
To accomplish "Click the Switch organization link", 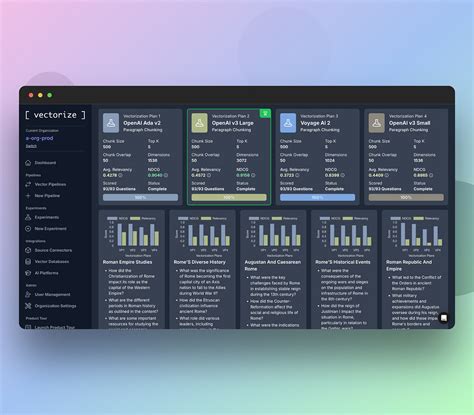I will [x=31, y=146].
